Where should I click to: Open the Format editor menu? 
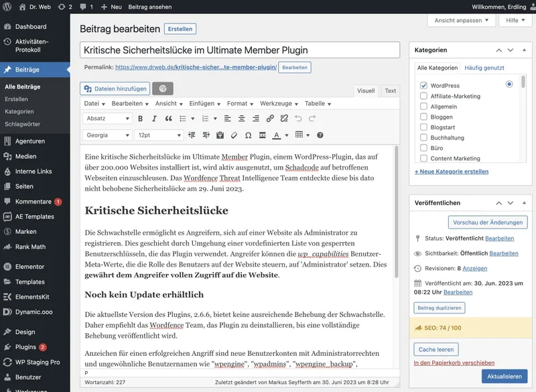click(x=240, y=104)
